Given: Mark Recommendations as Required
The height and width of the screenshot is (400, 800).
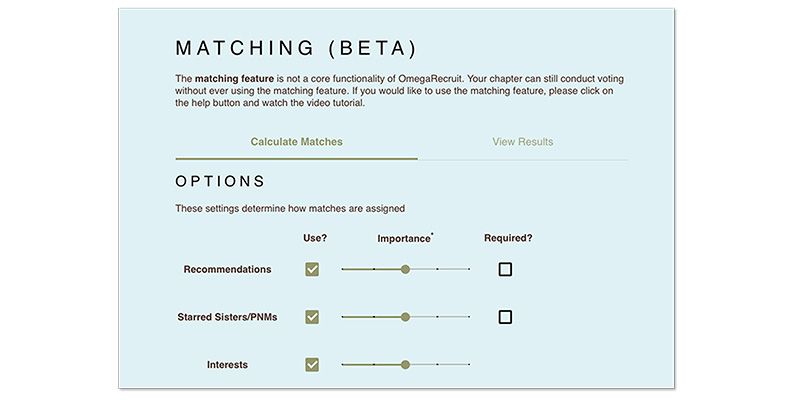Looking at the screenshot, I should click(505, 269).
